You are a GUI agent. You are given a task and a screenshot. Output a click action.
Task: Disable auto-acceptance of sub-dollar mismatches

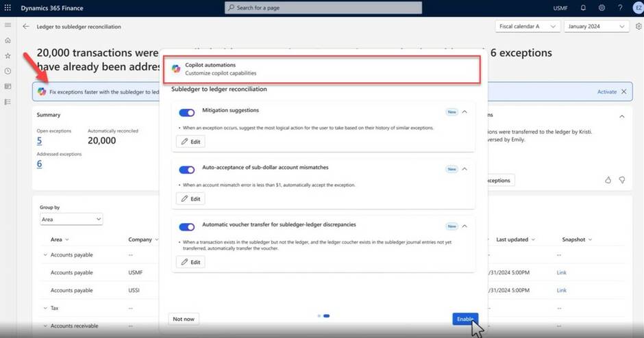[186, 170]
